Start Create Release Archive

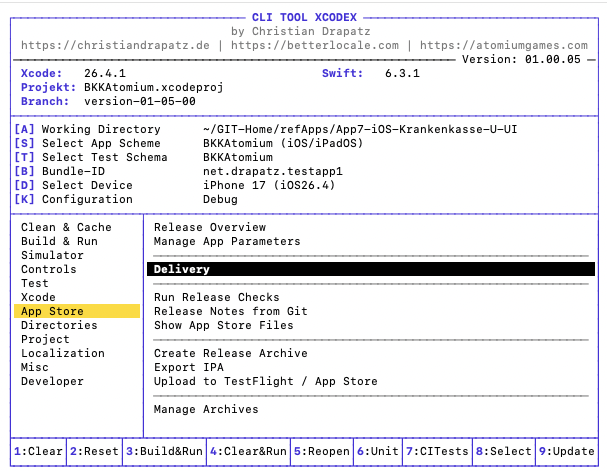pos(231,353)
